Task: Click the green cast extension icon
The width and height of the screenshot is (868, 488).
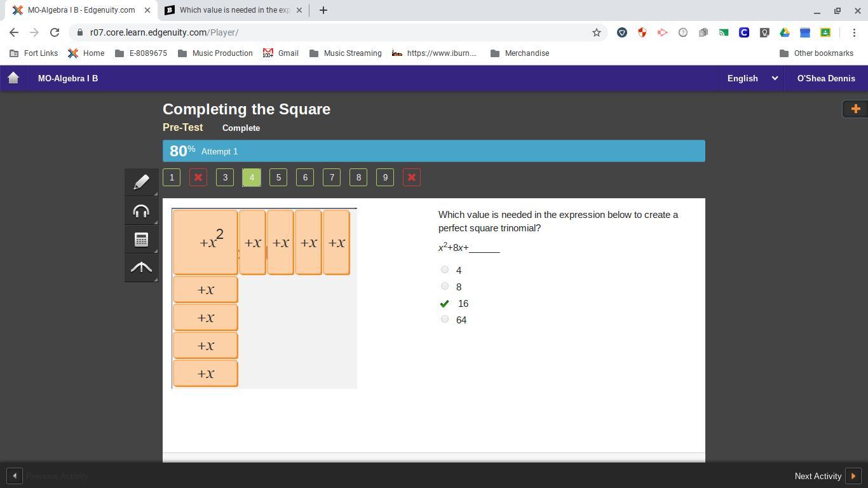Action: click(x=724, y=32)
